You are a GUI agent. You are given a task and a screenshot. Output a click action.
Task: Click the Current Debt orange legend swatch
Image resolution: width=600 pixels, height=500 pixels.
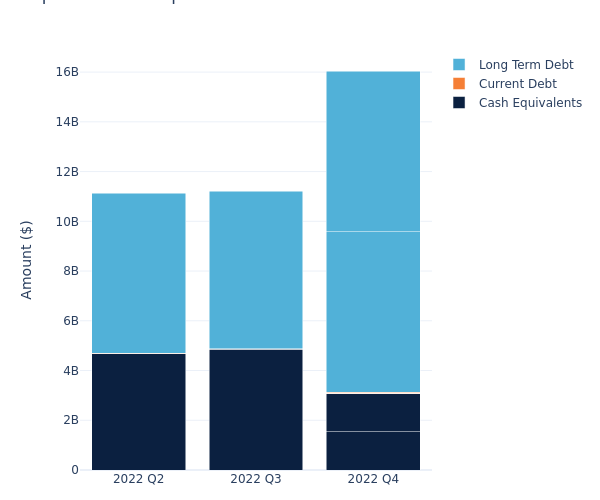point(459,84)
